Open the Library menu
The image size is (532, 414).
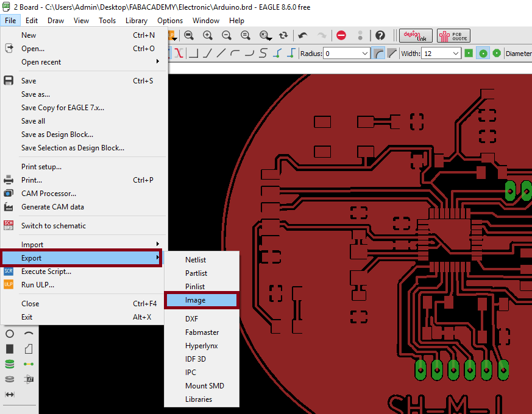click(137, 21)
